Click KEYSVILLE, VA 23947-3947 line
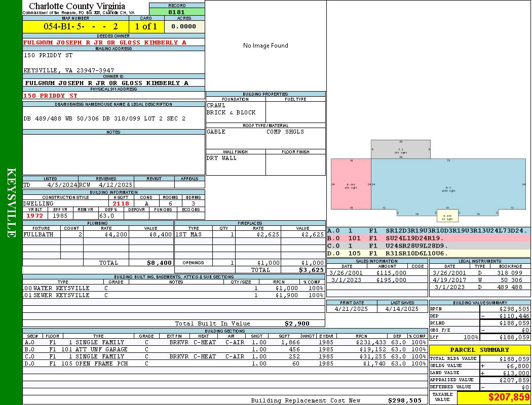Image resolution: width=532 pixels, height=405 pixels. click(x=68, y=70)
